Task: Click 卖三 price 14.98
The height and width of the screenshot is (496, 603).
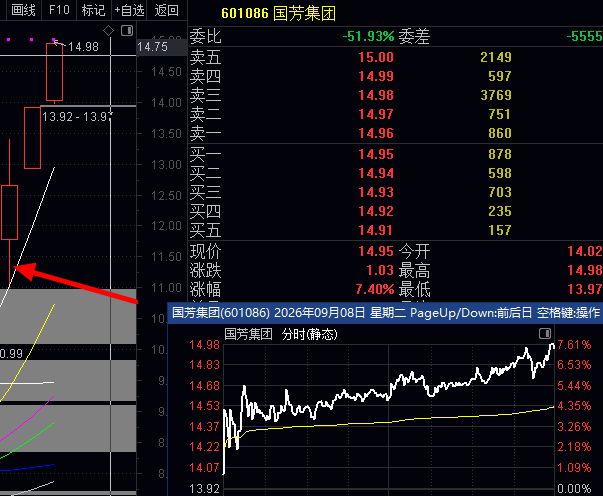Action: (x=376, y=95)
